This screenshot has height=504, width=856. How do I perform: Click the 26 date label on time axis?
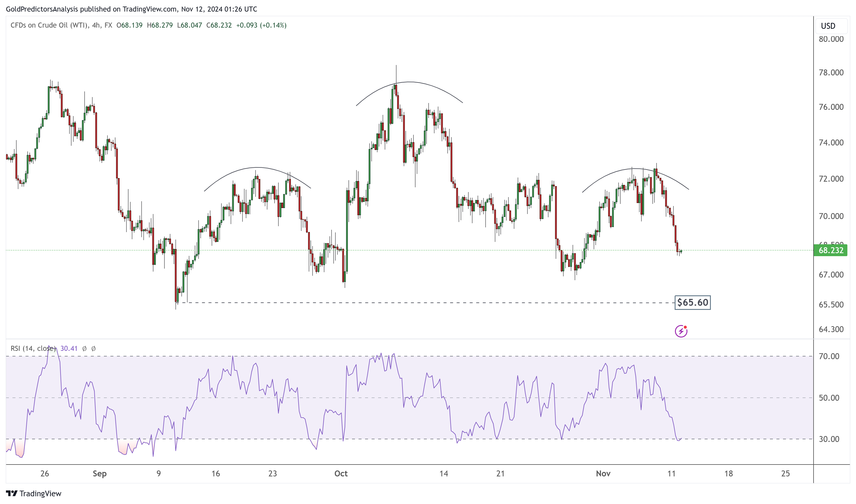(x=45, y=473)
